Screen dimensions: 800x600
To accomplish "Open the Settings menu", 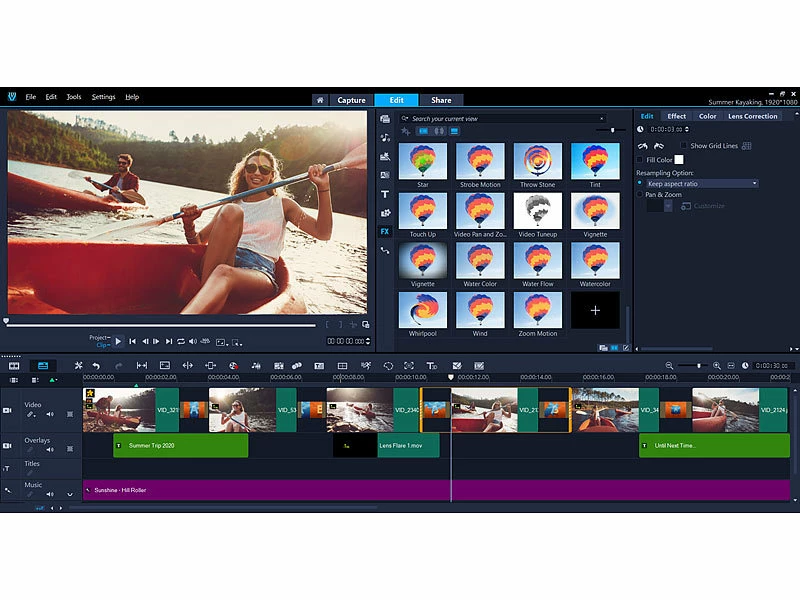I will (x=103, y=97).
